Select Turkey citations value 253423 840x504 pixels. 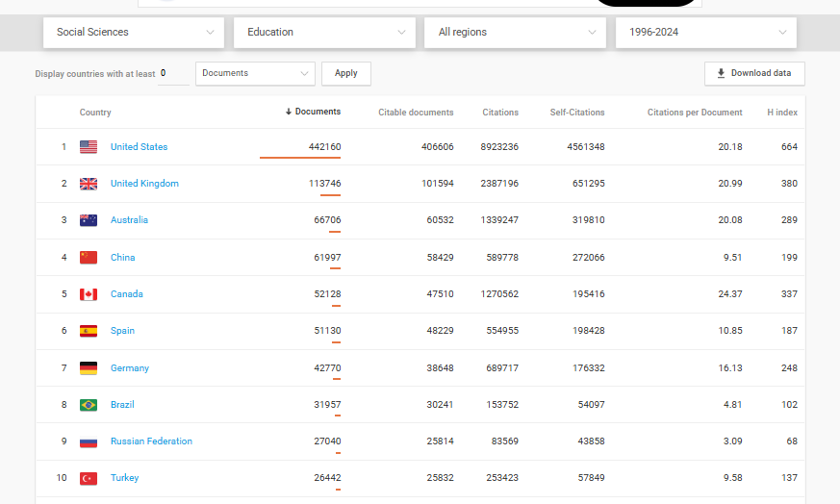coord(502,478)
